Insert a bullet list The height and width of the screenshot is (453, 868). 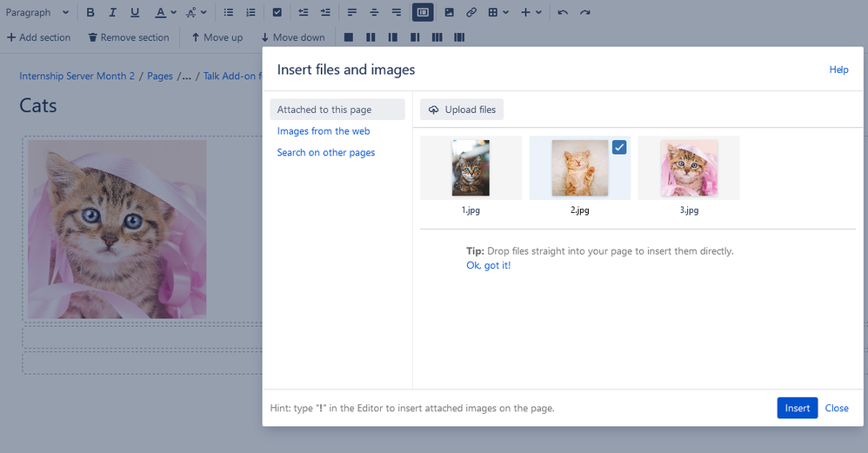click(228, 12)
